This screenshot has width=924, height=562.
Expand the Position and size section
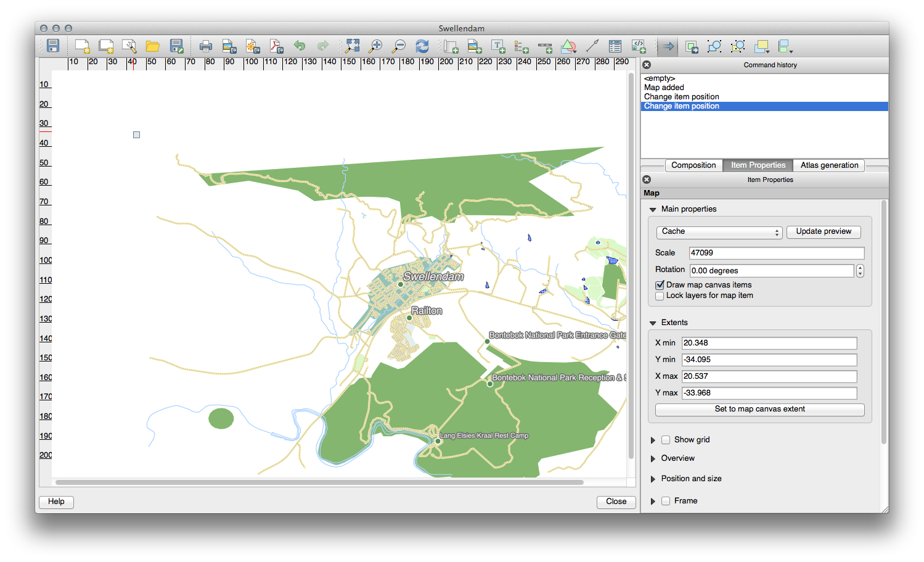(x=653, y=479)
